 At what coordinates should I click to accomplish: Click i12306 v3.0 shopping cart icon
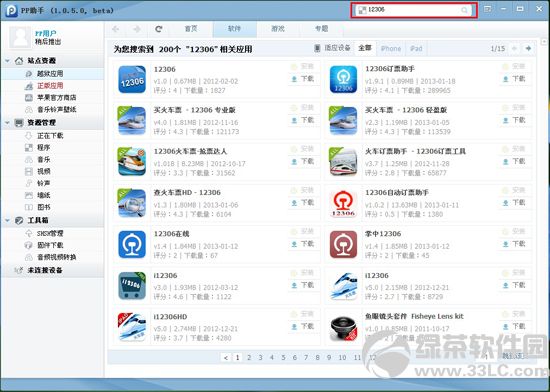tap(132, 286)
